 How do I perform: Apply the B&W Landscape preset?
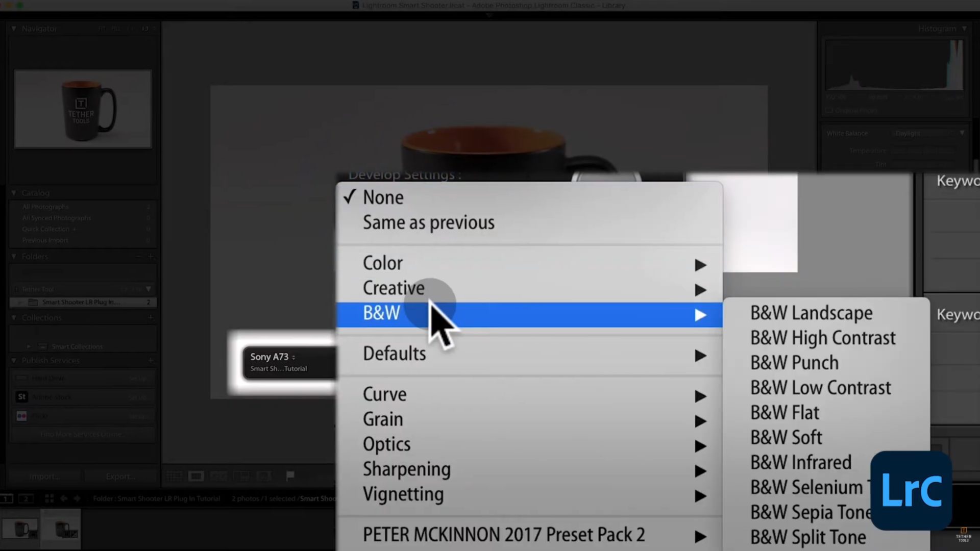[827, 313]
